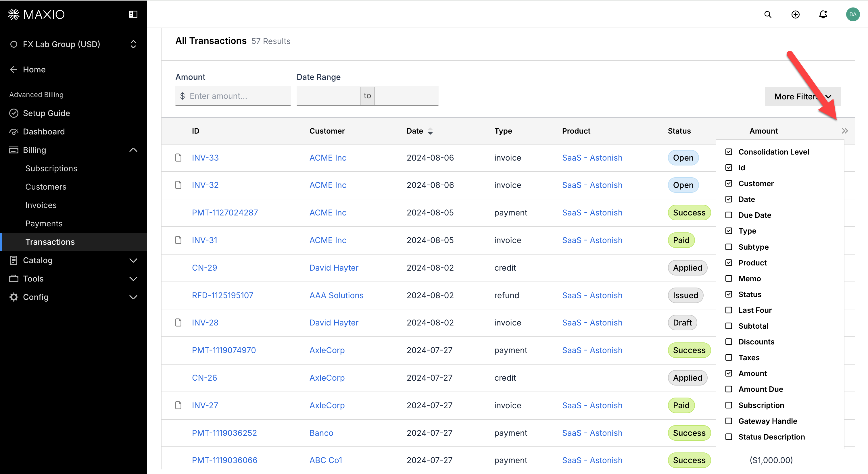Screen dimensions: 868x474
Task: Enable the Last Four column
Action: 729,310
